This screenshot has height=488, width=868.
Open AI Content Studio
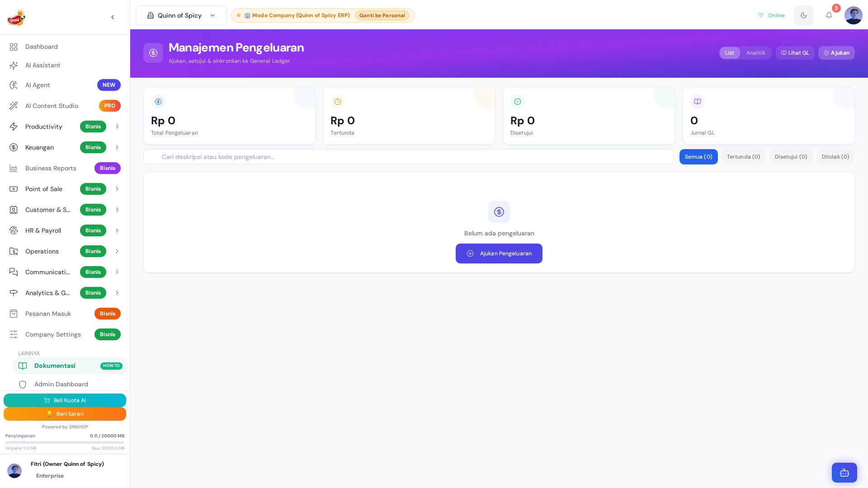pyautogui.click(x=65, y=106)
